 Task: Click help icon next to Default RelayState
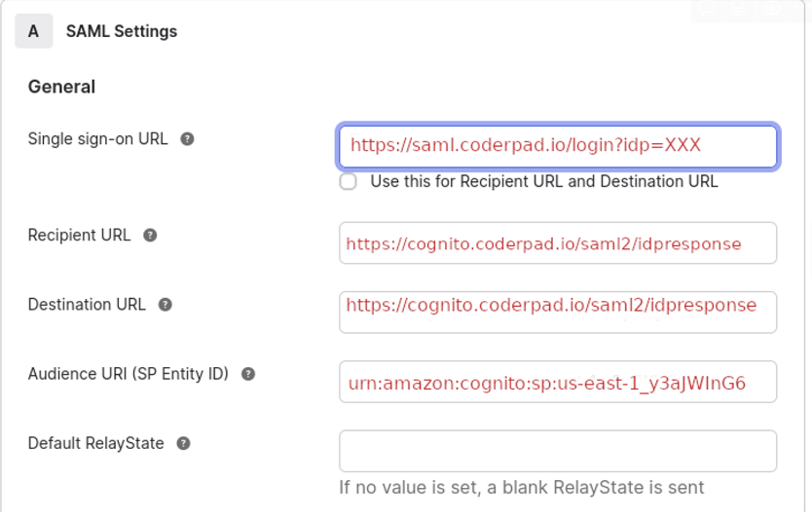tap(183, 443)
